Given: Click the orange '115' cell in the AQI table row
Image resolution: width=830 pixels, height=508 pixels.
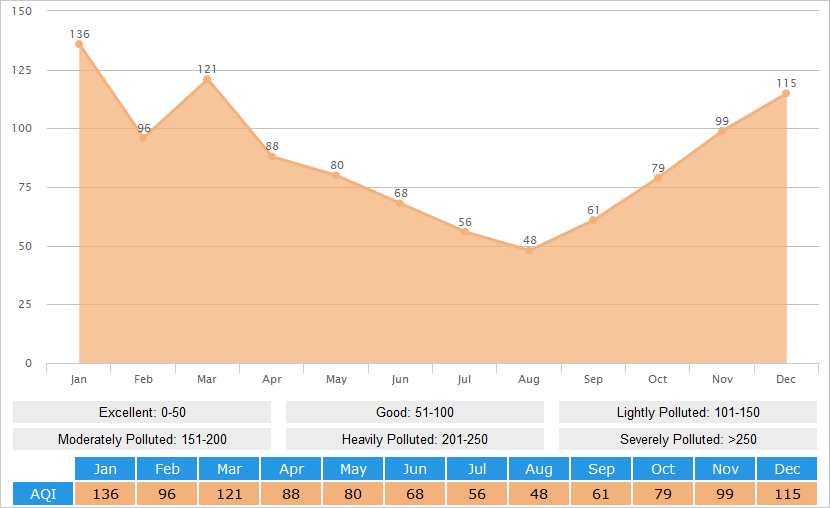Looking at the screenshot, I should tap(787, 494).
